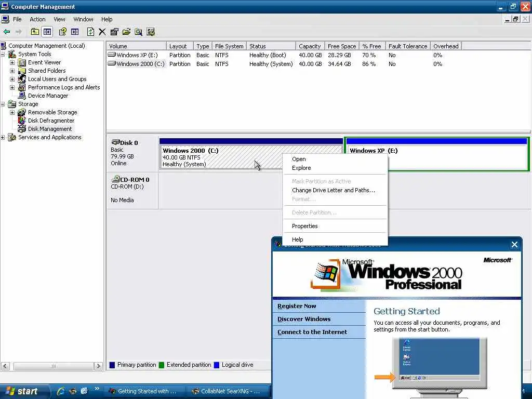Click the question-mark Help icon in the toolbar
532x399 pixels.
tap(62, 32)
